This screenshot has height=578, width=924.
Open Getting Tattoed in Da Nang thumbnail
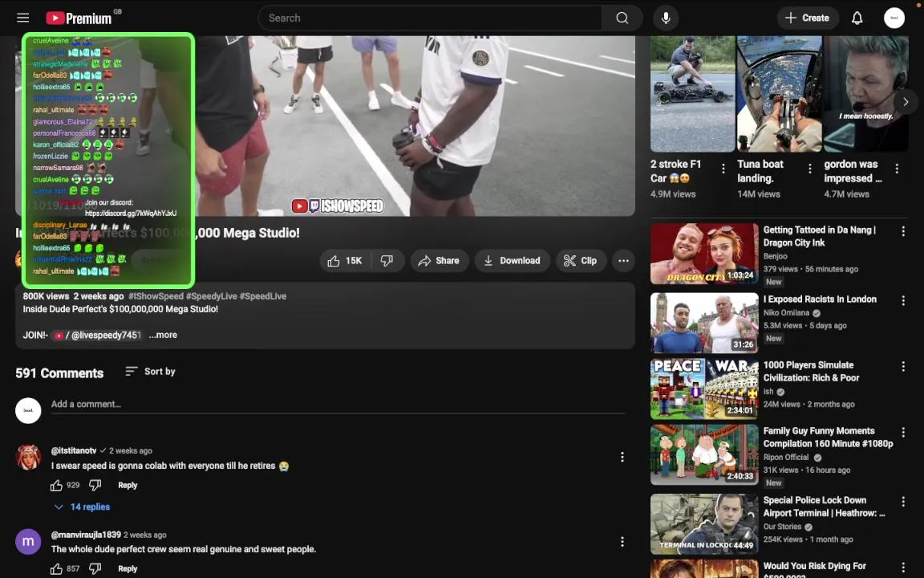pyautogui.click(x=704, y=254)
